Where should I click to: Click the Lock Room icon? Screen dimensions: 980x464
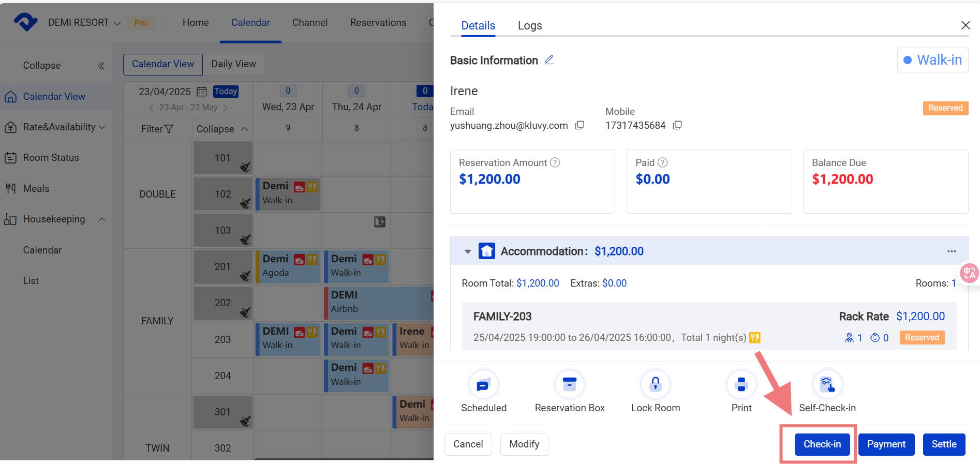click(x=655, y=385)
